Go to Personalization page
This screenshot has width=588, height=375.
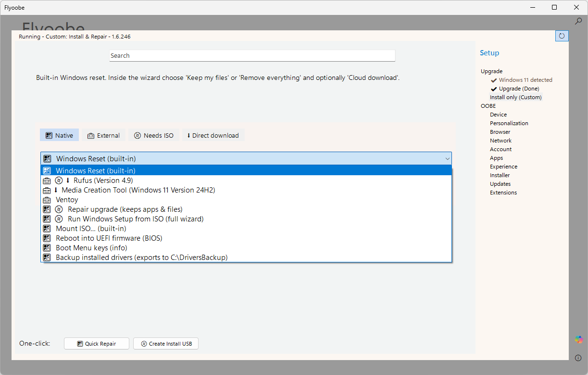point(509,123)
